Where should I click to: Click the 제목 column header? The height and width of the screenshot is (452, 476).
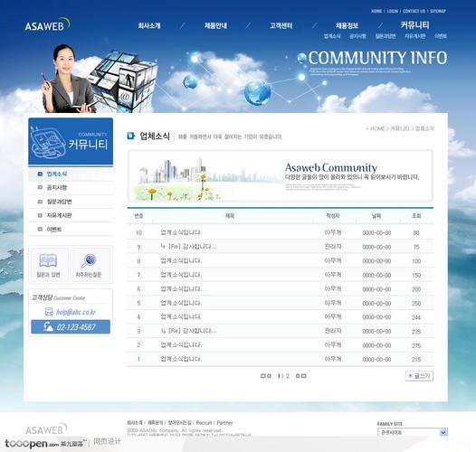coord(230,216)
